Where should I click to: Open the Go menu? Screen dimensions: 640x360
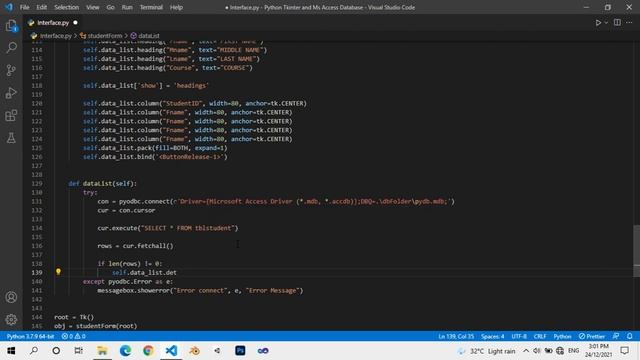point(110,7)
